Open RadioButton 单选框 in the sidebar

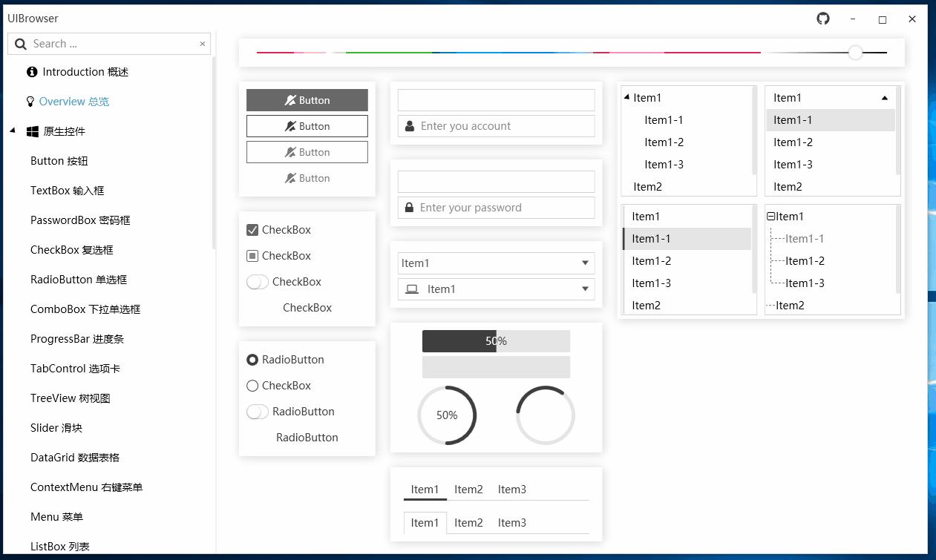pyautogui.click(x=79, y=280)
